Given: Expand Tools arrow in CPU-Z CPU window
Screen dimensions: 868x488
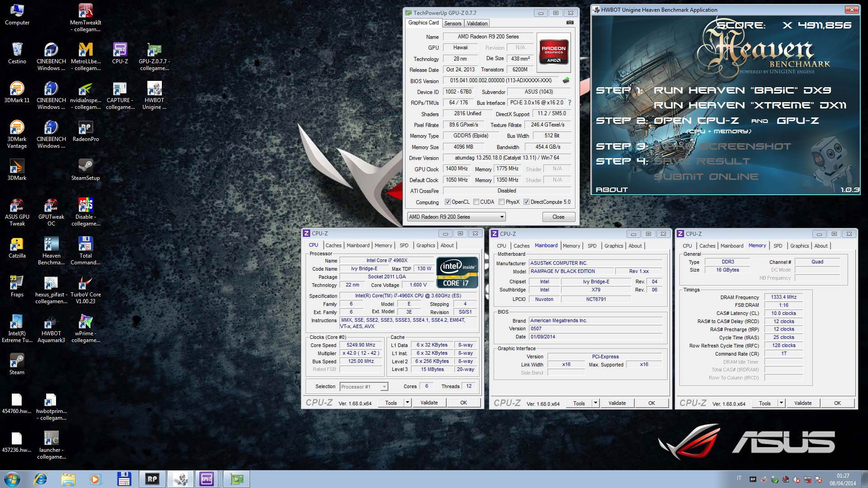Looking at the screenshot, I should pos(407,403).
